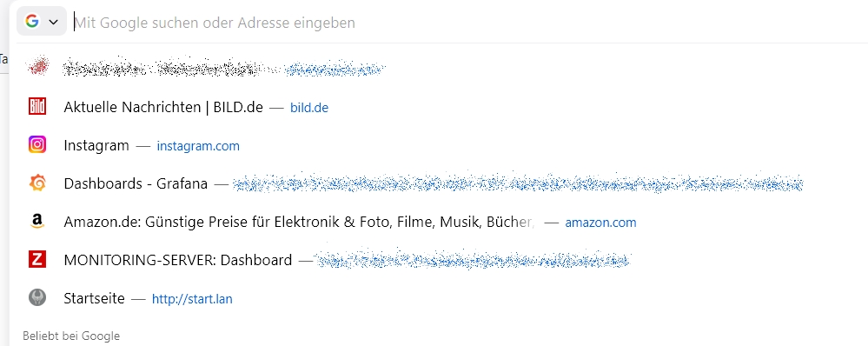Click the Google logo icon in address bar

(x=32, y=22)
